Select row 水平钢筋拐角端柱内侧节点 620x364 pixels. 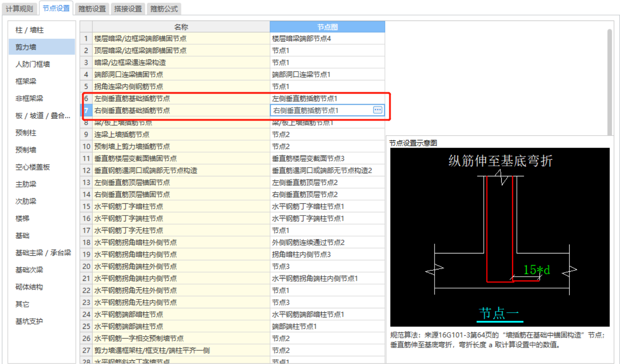tap(181, 278)
